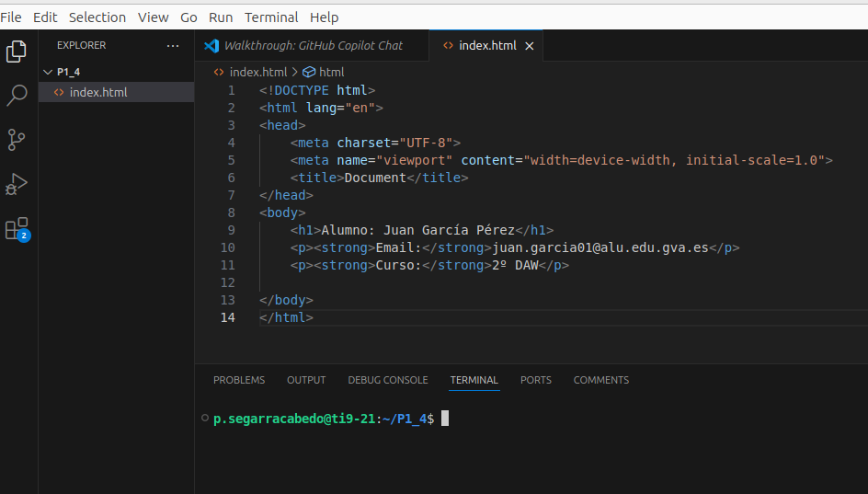Viewport: 868px width, 494px height.
Task: Click line number 12 in the editor
Action: 228,282
